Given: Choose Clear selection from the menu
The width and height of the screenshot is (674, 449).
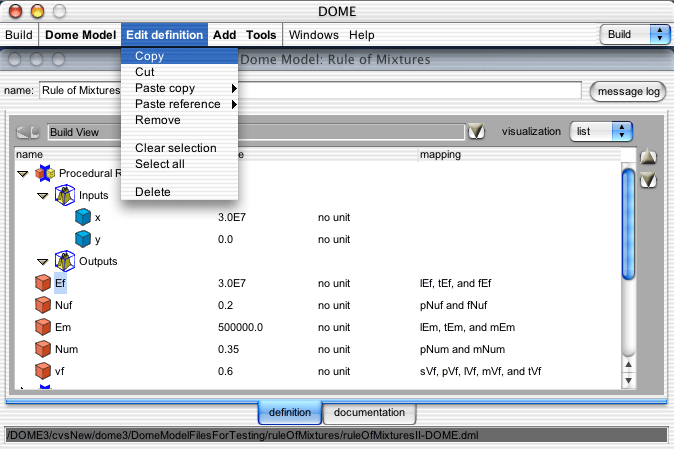Looking at the screenshot, I should [179, 148].
